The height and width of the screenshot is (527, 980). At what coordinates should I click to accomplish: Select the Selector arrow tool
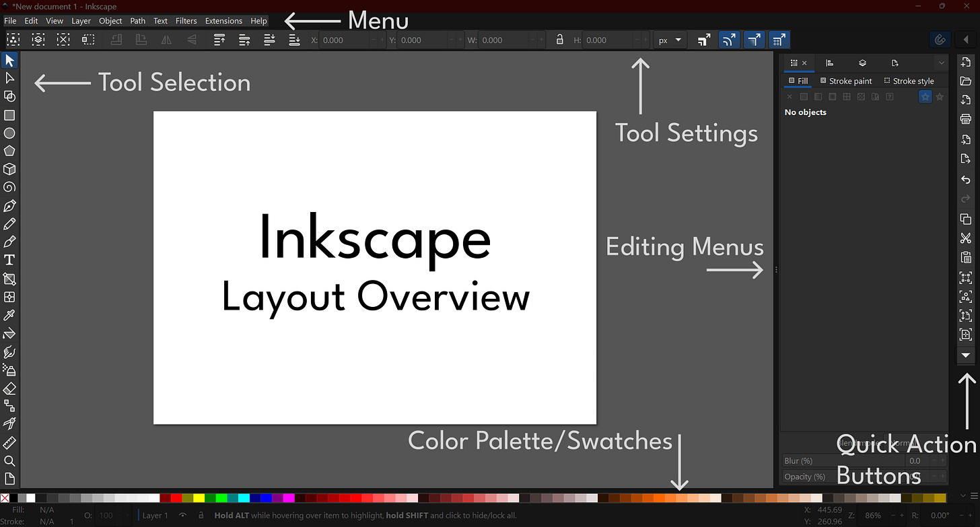point(9,61)
